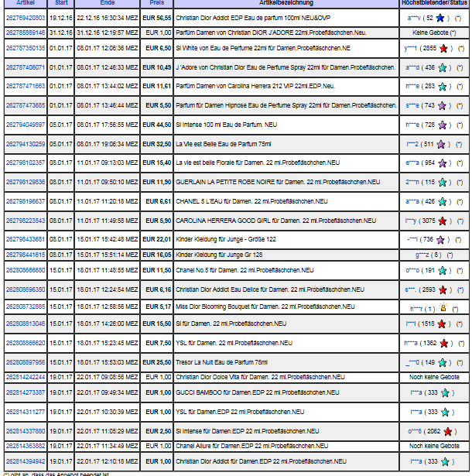The width and height of the screenshot is (472, 476).
Task: Click teal star icon beside bidder (191)
Action: click(443, 271)
